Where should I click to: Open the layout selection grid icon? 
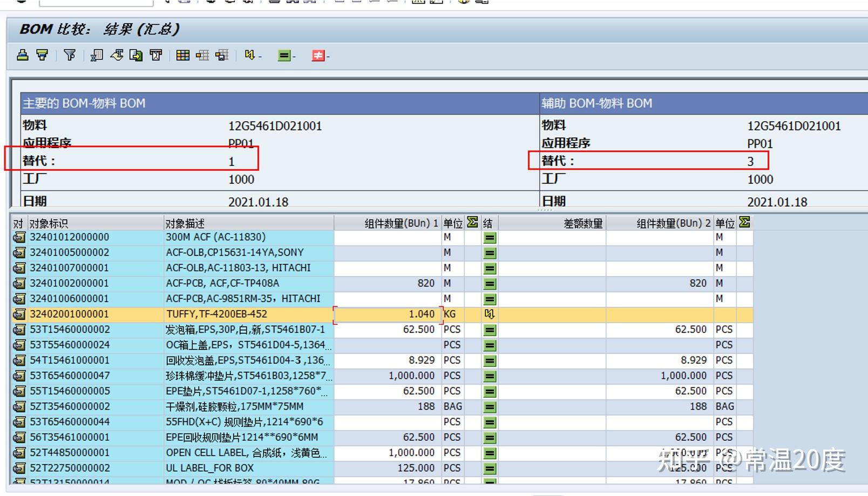point(183,56)
